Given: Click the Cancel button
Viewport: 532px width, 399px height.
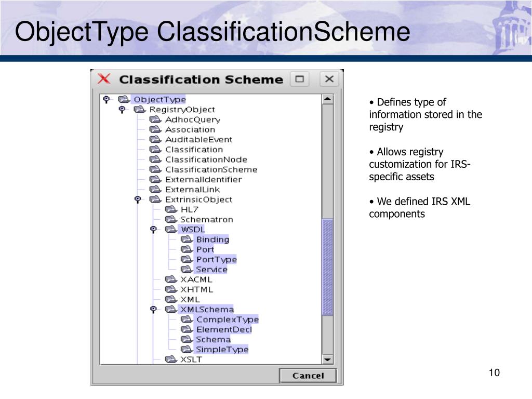Looking at the screenshot, I should (x=308, y=376).
